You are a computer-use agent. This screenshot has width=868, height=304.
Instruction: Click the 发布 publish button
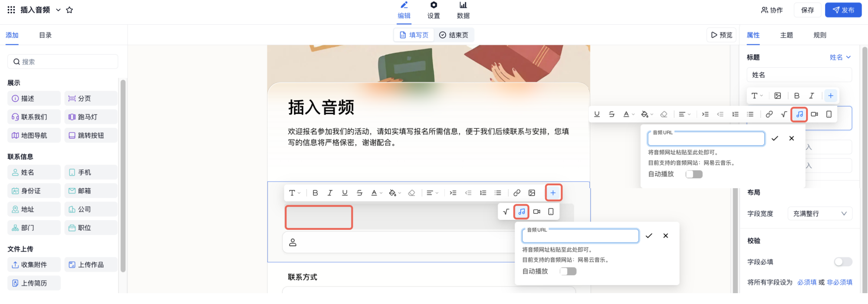(843, 10)
